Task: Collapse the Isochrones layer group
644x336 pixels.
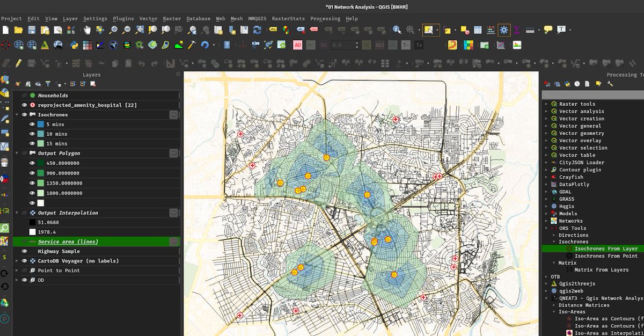Action: [17, 114]
